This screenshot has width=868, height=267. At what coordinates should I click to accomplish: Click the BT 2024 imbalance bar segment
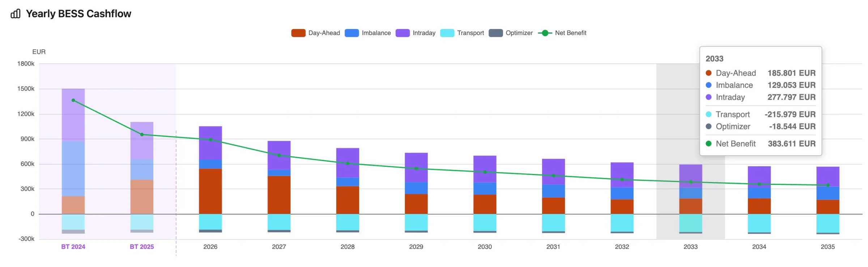73,169
